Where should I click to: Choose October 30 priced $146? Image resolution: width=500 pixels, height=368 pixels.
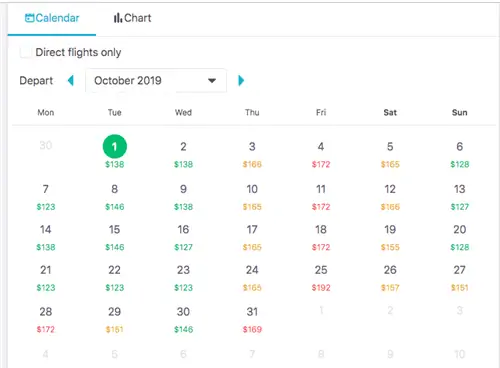tap(183, 320)
